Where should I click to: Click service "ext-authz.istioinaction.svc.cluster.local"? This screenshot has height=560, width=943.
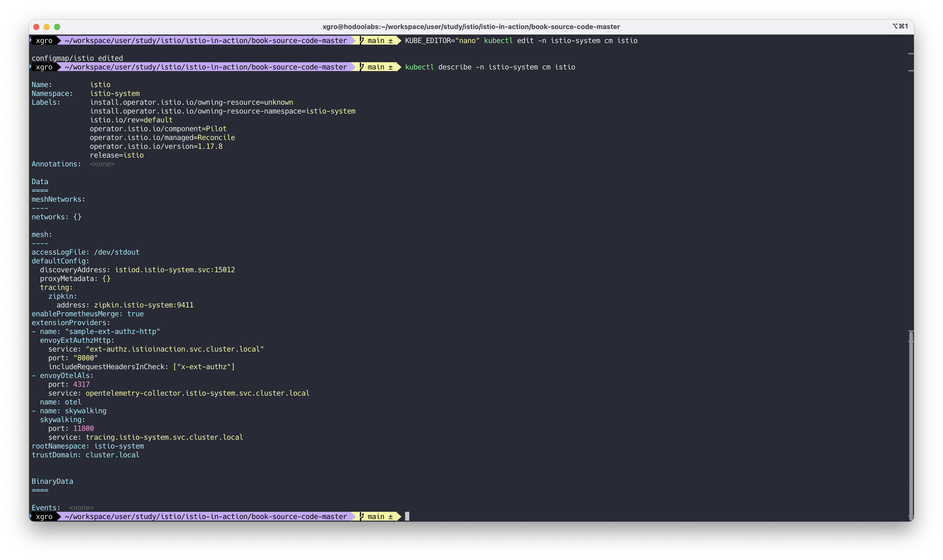[x=175, y=349]
